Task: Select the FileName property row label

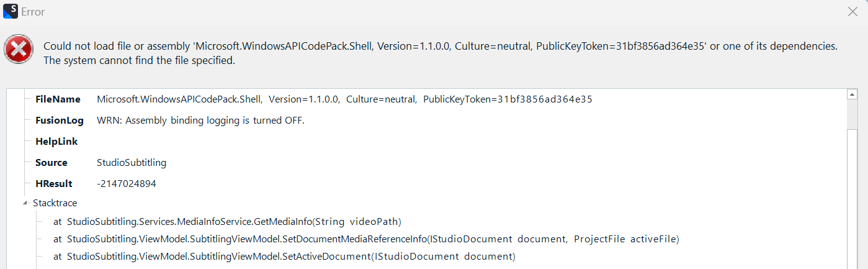Action: coord(58,99)
